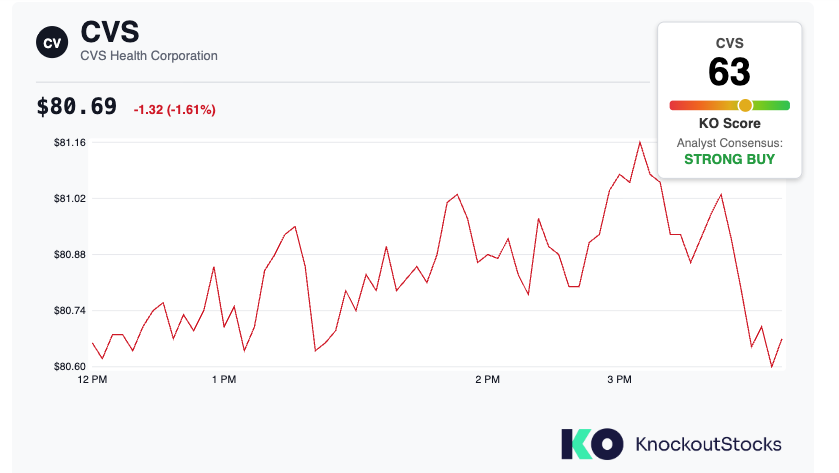Click the 12 PM time axis label
This screenshot has width=839, height=473.
point(92,379)
